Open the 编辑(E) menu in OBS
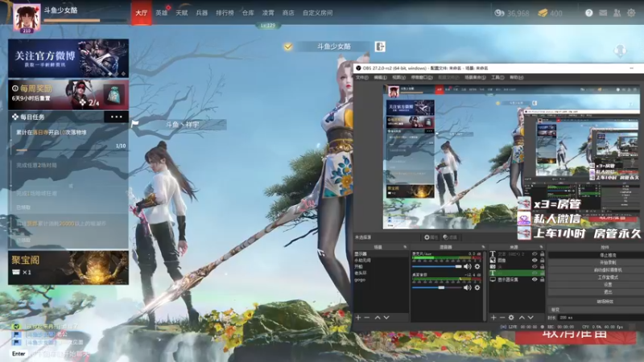 pos(380,77)
